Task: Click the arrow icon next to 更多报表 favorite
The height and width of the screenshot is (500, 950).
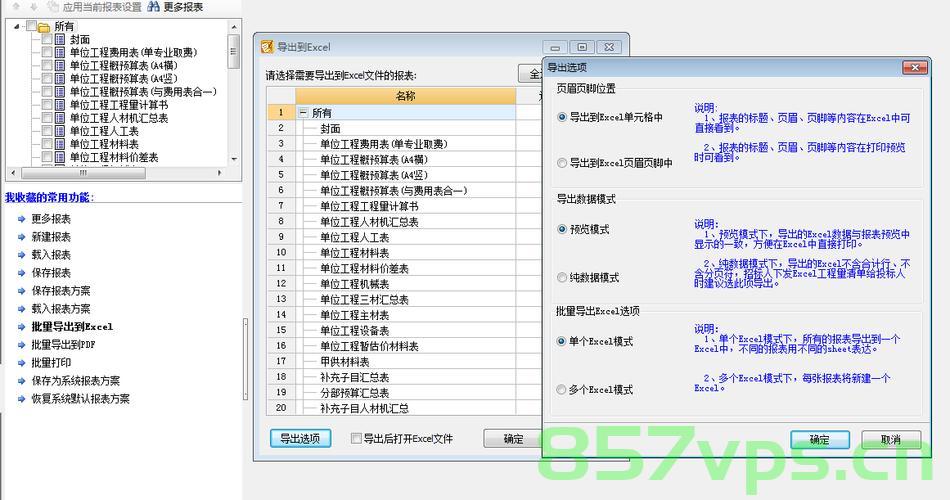Action: coord(21,219)
